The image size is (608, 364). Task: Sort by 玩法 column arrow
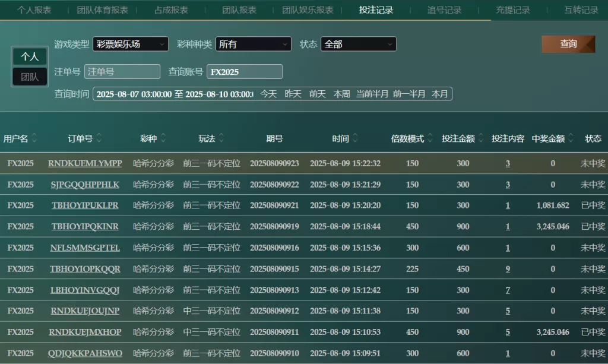click(x=221, y=138)
